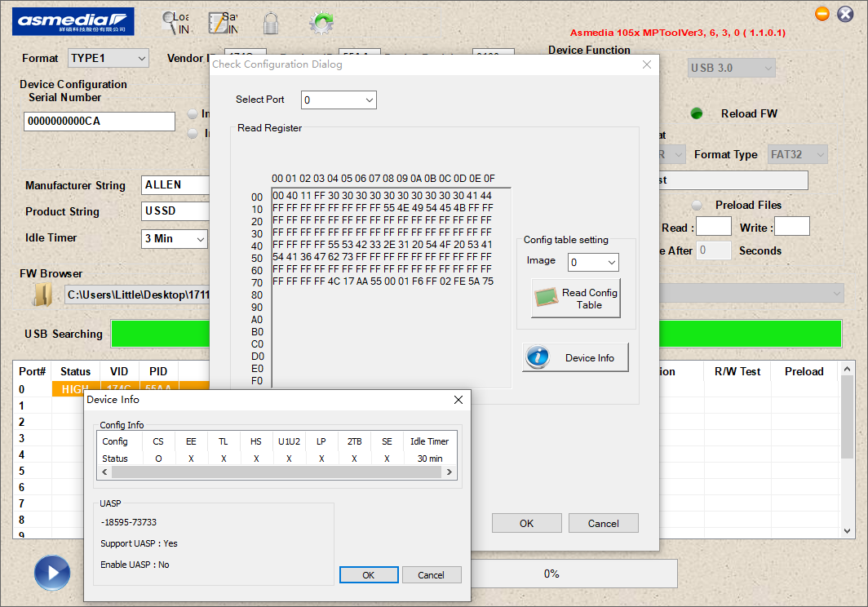The height and width of the screenshot is (607, 868).
Task: Click the Device Info button with info icon
Action: (576, 357)
